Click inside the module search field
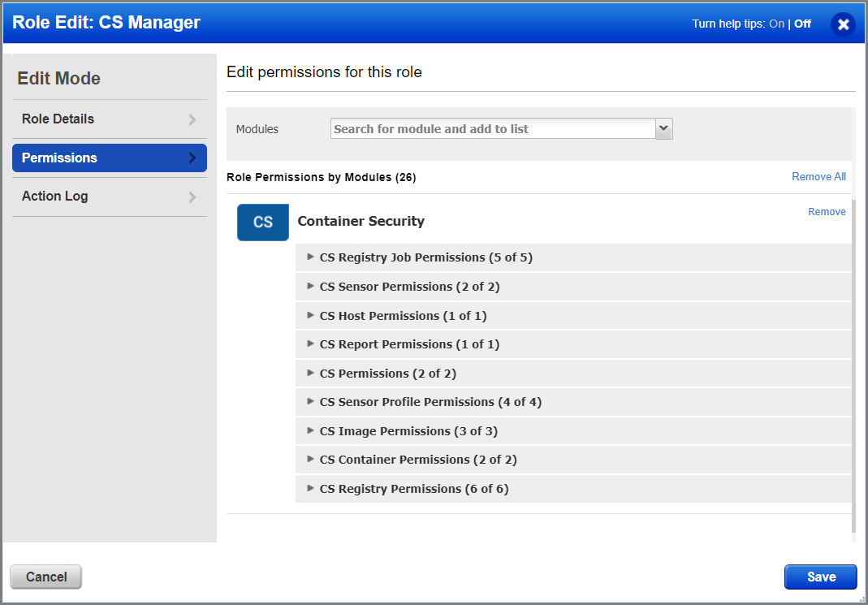The height and width of the screenshot is (605, 868). tap(487, 128)
